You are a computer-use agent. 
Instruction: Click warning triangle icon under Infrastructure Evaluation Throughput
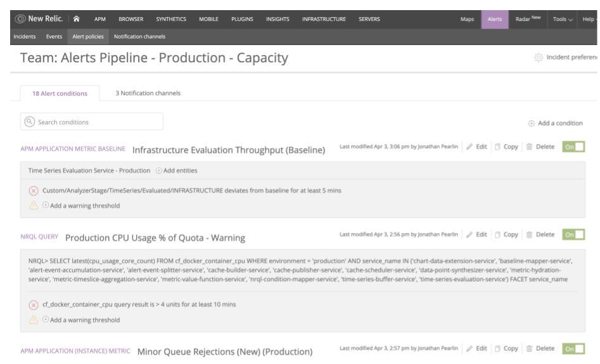34,205
